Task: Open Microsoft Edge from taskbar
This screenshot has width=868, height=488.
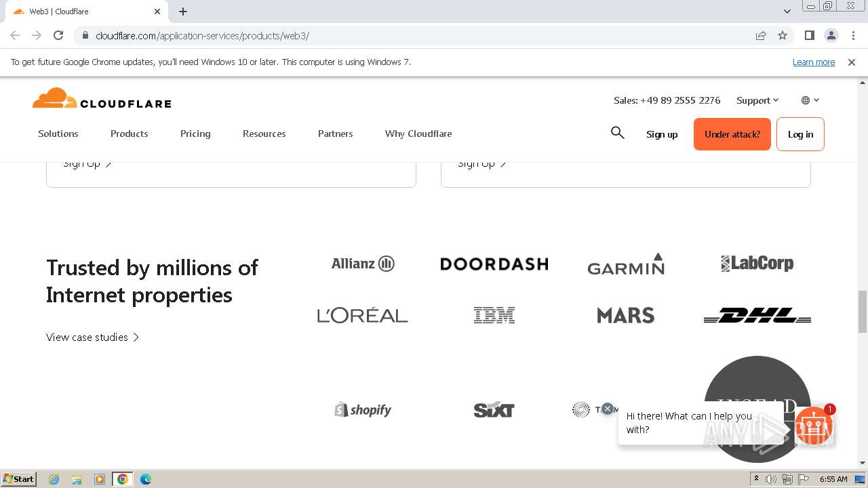Action: [x=145, y=479]
